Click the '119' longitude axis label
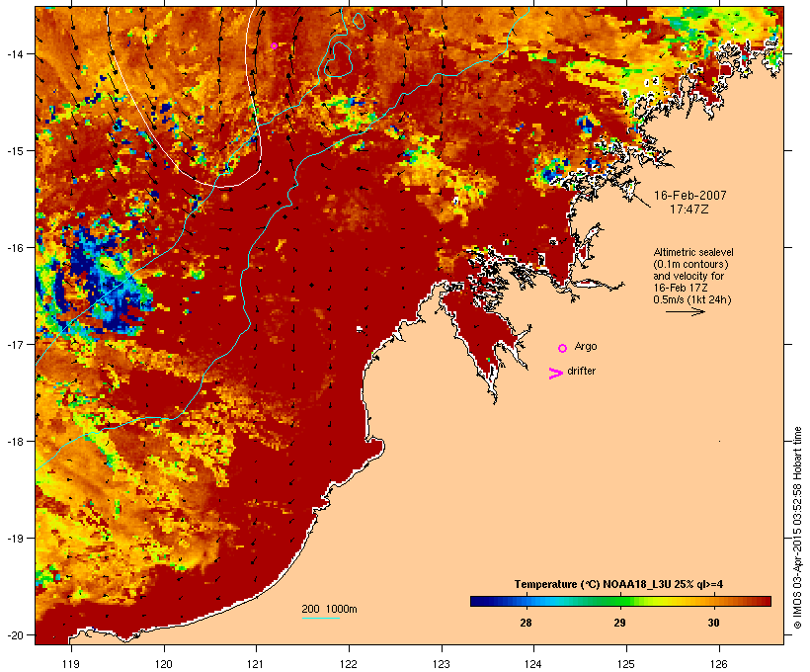The width and height of the screenshot is (810, 672). click(x=71, y=664)
